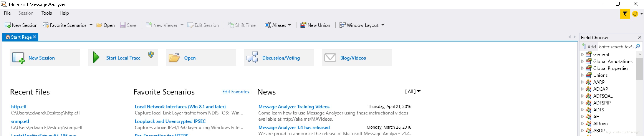The height and width of the screenshot is (136, 644).
Task: Click the Open tile on Start Page
Action: coord(201,58)
